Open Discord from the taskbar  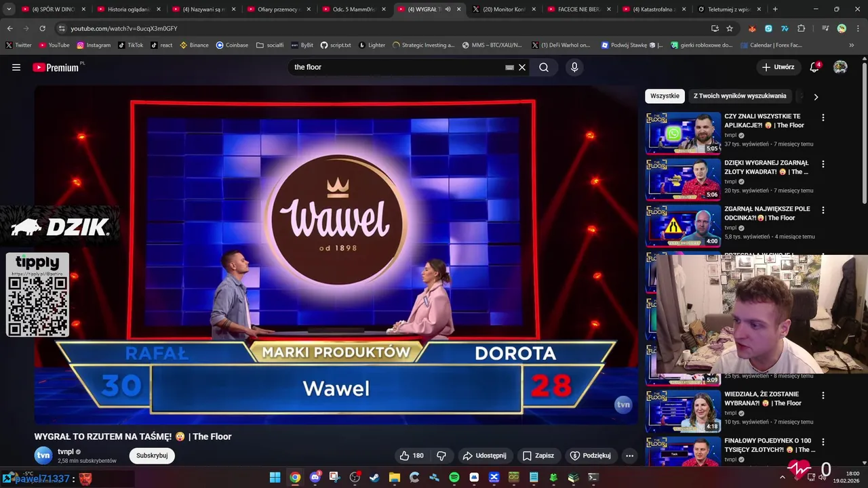[x=315, y=477]
